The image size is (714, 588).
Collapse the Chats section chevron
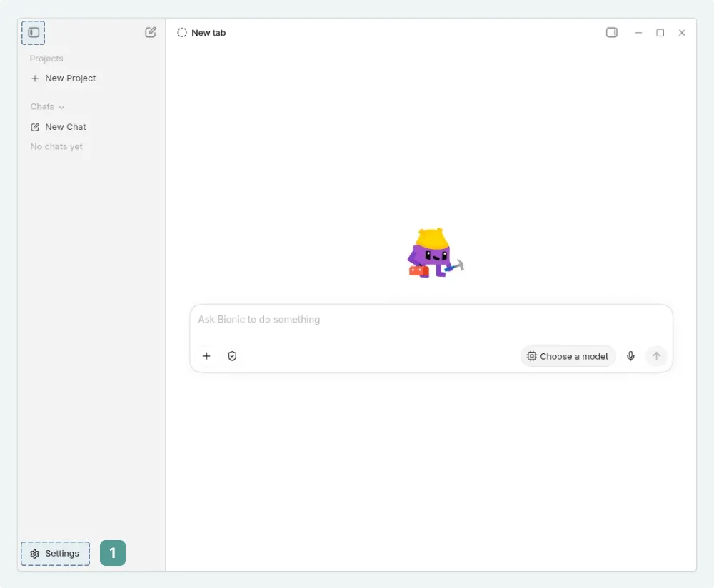pos(61,108)
